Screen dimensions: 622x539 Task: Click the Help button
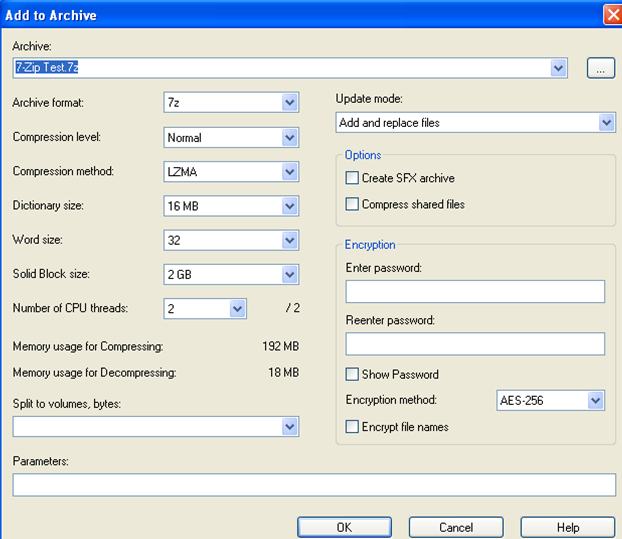(x=568, y=527)
